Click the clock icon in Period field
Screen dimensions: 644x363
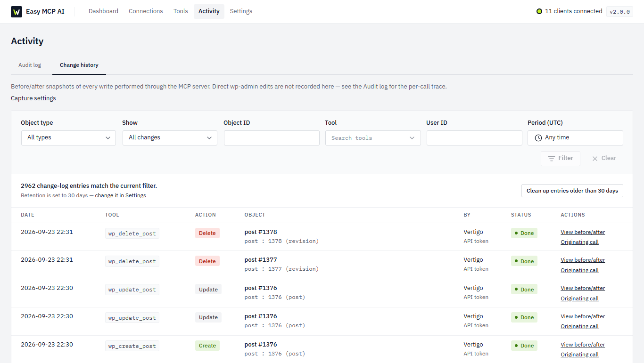tap(538, 138)
